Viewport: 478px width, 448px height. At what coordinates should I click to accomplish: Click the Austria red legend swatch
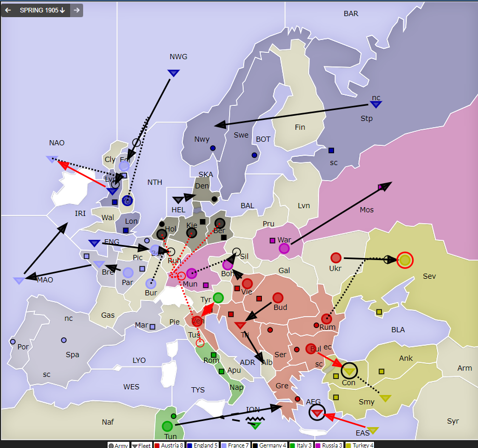[157, 445]
